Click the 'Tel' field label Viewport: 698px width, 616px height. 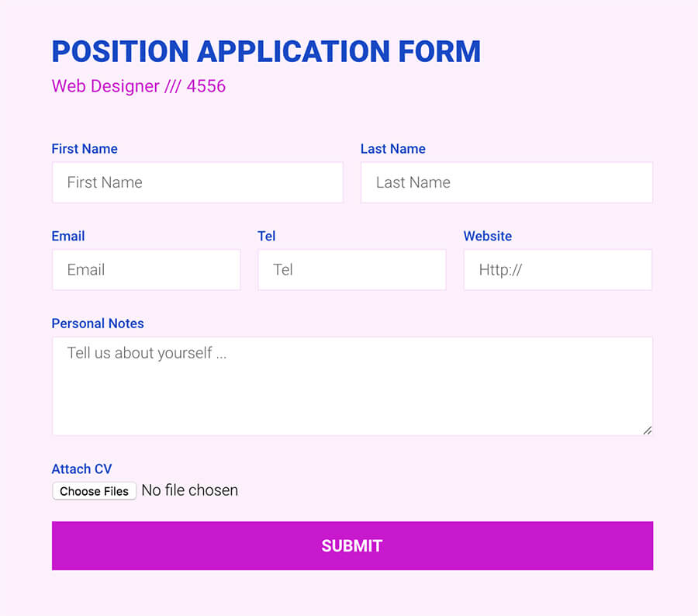pos(266,236)
